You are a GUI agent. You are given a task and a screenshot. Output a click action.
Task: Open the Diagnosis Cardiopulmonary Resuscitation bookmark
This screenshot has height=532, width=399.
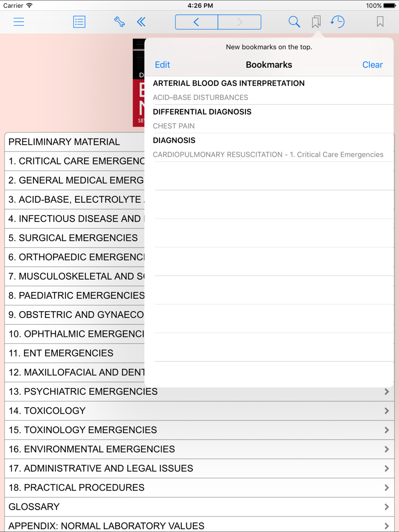click(x=269, y=148)
